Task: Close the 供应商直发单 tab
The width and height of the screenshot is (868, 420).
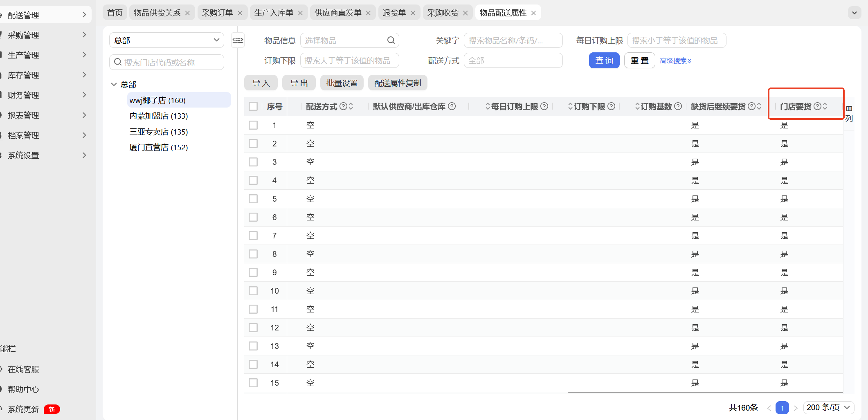Action: (x=368, y=13)
